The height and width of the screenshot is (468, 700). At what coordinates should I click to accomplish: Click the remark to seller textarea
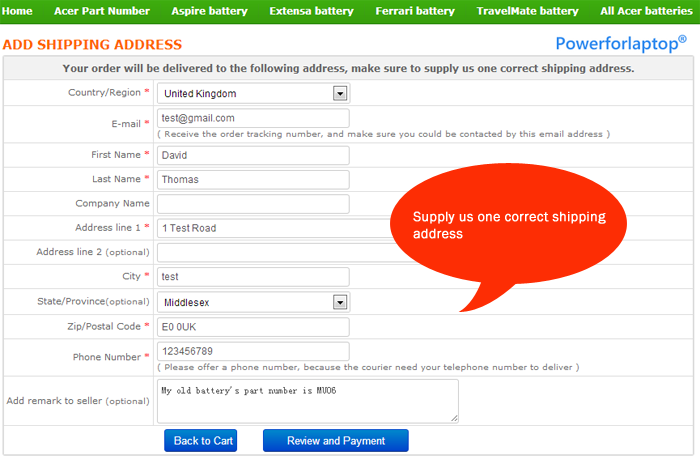[x=306, y=400]
